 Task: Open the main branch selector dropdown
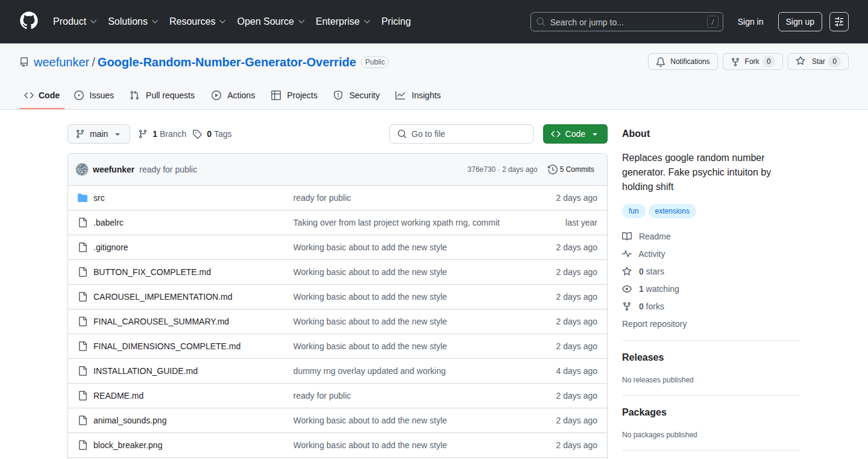(x=99, y=134)
